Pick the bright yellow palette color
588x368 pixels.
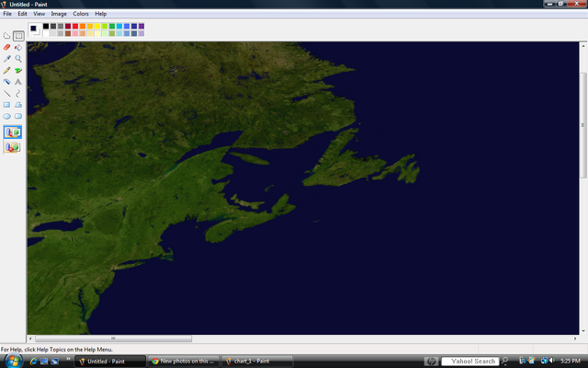97,26
